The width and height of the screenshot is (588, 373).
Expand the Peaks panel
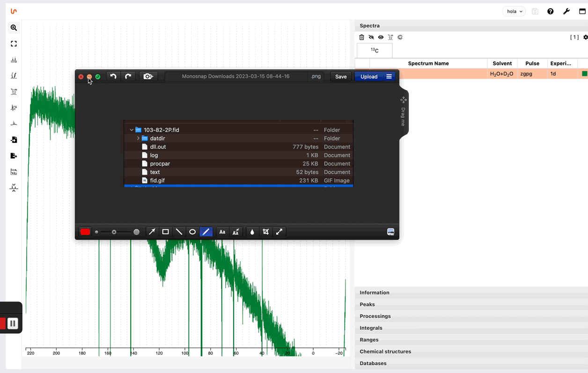coord(471,304)
